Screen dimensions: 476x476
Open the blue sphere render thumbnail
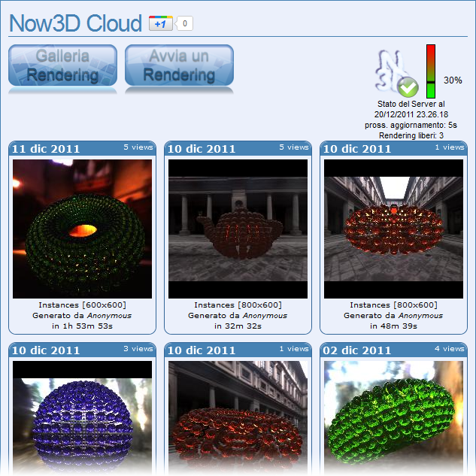[82, 418]
